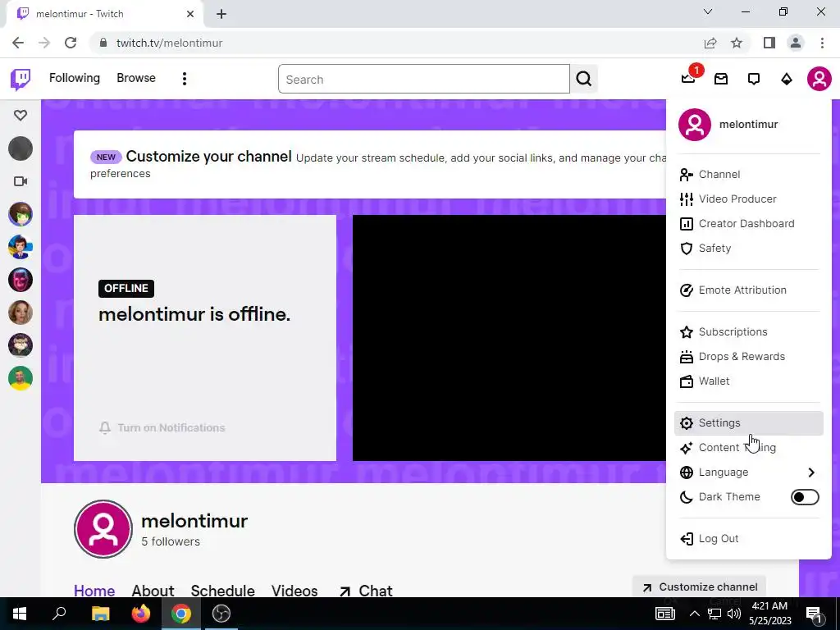This screenshot has height=630, width=840.
Task: Open Prime loot with red badge
Action: pyautogui.click(x=688, y=79)
